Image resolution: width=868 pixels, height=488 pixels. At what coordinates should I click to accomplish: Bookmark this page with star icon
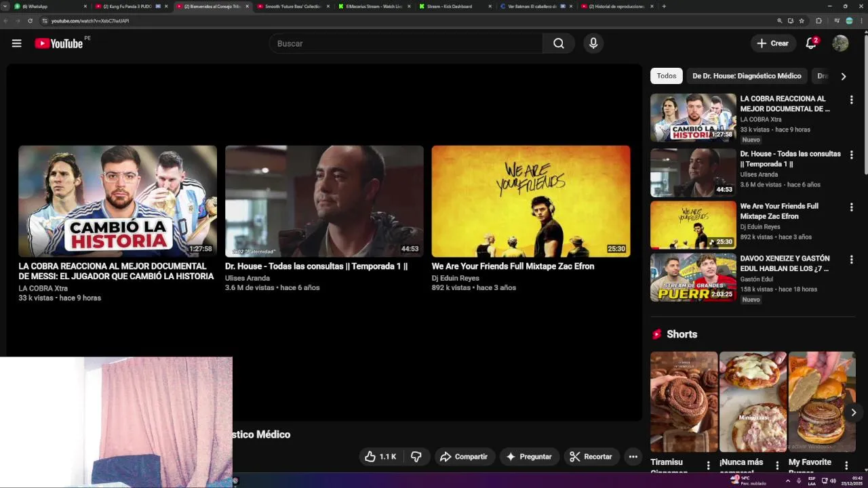(802, 21)
